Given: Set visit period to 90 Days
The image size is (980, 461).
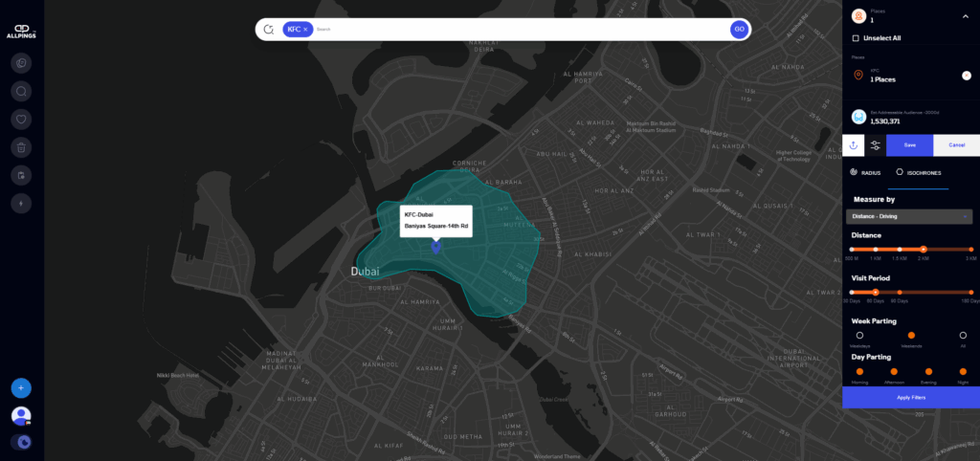Looking at the screenshot, I should (x=900, y=292).
